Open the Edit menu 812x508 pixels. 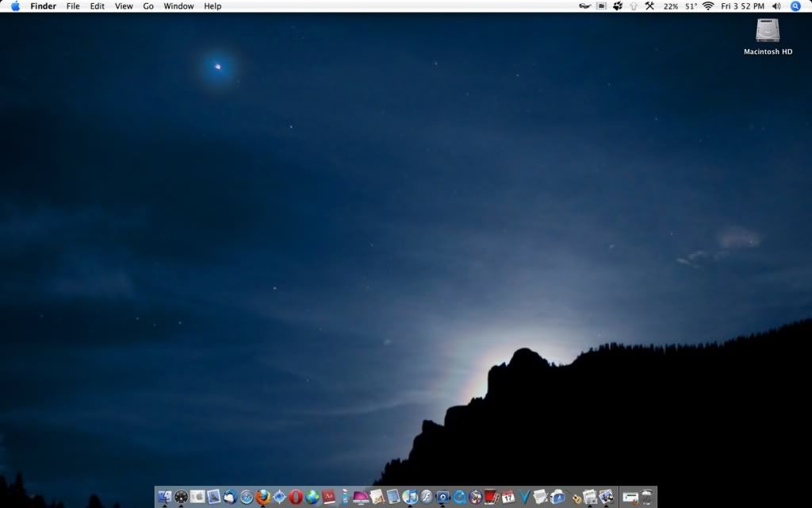[x=98, y=6]
